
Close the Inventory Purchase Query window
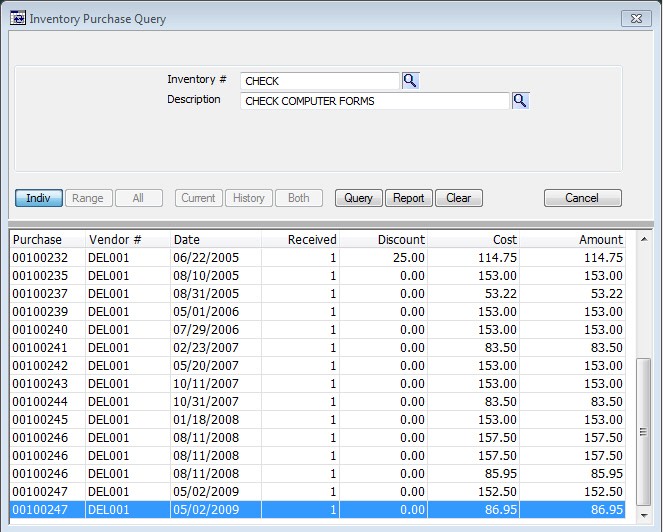(x=636, y=19)
